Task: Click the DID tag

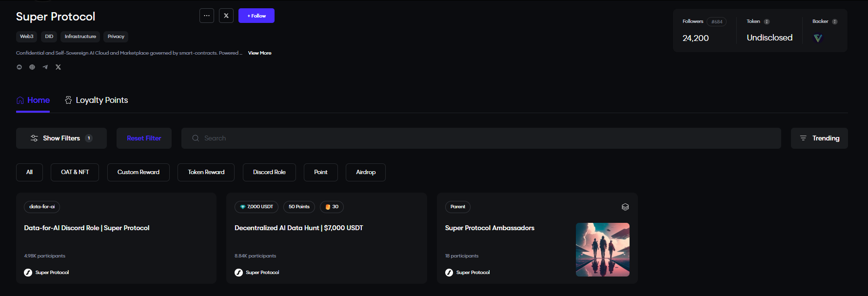Action: [x=49, y=37]
